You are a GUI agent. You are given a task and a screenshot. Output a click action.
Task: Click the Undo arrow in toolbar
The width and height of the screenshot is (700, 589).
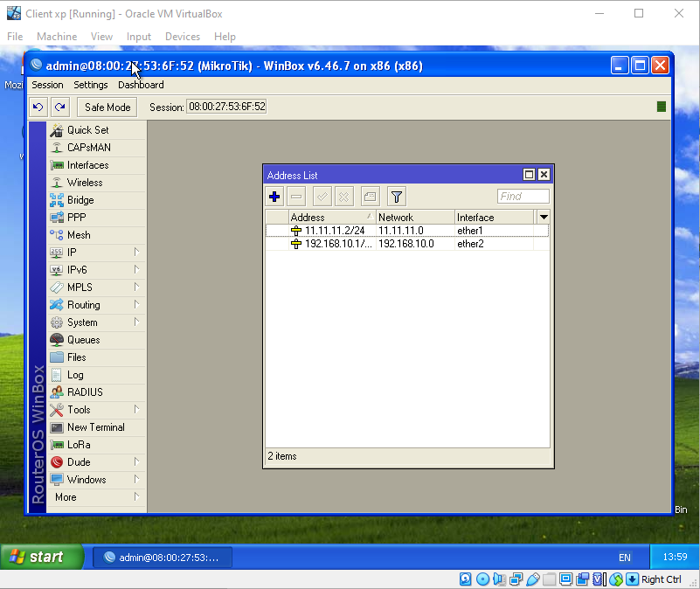(x=38, y=107)
